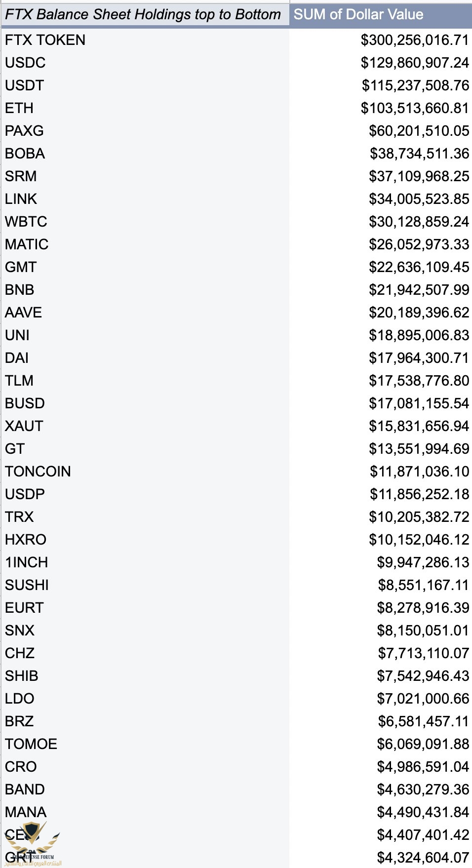The height and width of the screenshot is (868, 472).
Task: Select the WBTC value $30,128,859.24
Action: 419,222
